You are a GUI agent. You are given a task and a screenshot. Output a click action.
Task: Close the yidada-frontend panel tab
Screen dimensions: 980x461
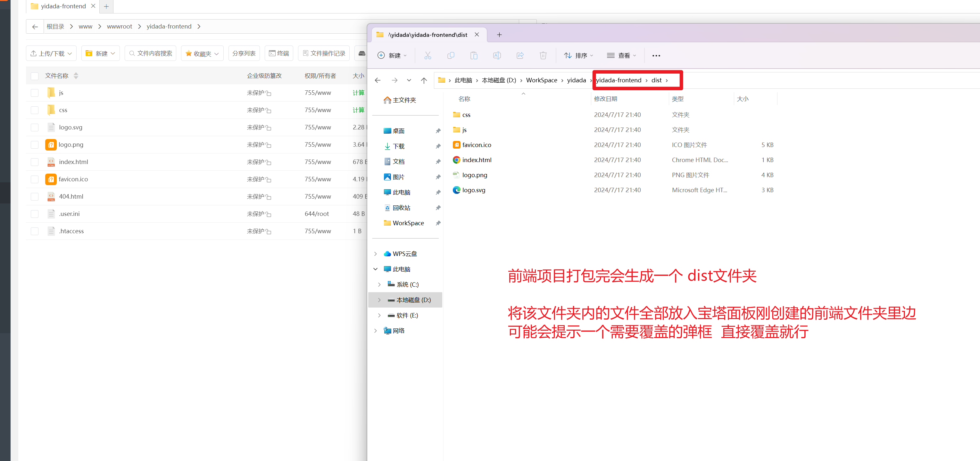[x=93, y=6]
